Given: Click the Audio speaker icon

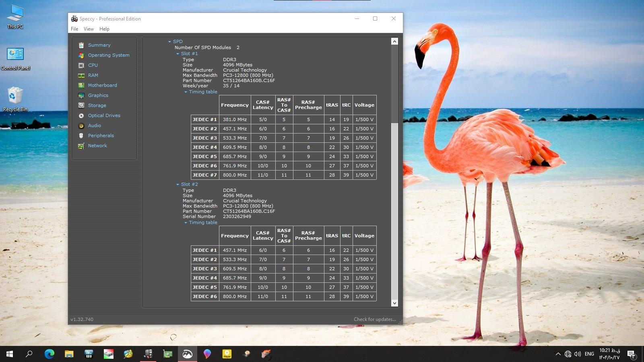Looking at the screenshot, I should tap(81, 125).
